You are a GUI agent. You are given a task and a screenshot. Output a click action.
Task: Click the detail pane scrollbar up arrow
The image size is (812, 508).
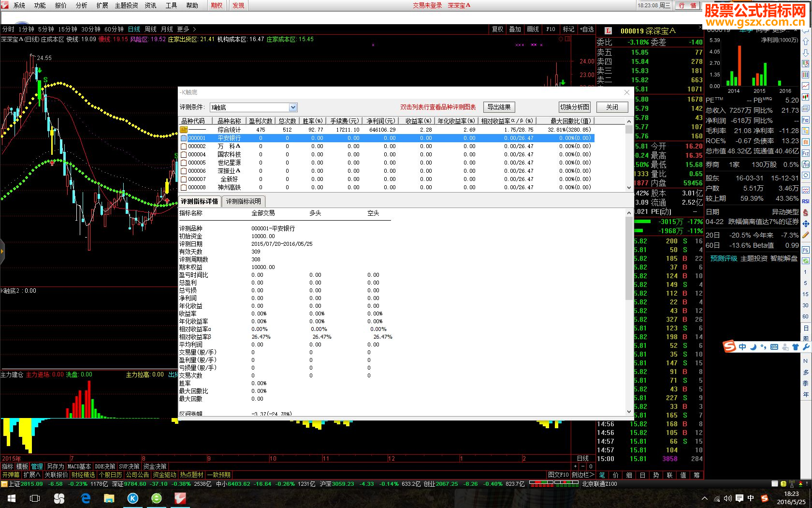[629, 213]
